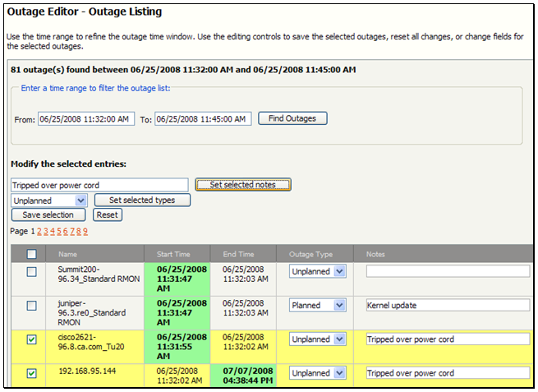538x392 pixels.
Task: Click the 81 outage(s) found summary text
Action: 183,70
